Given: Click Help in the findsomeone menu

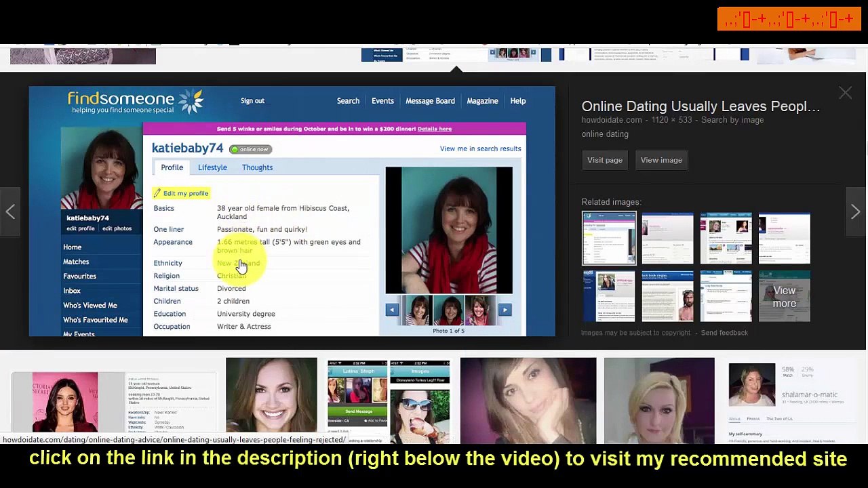Looking at the screenshot, I should click(517, 101).
